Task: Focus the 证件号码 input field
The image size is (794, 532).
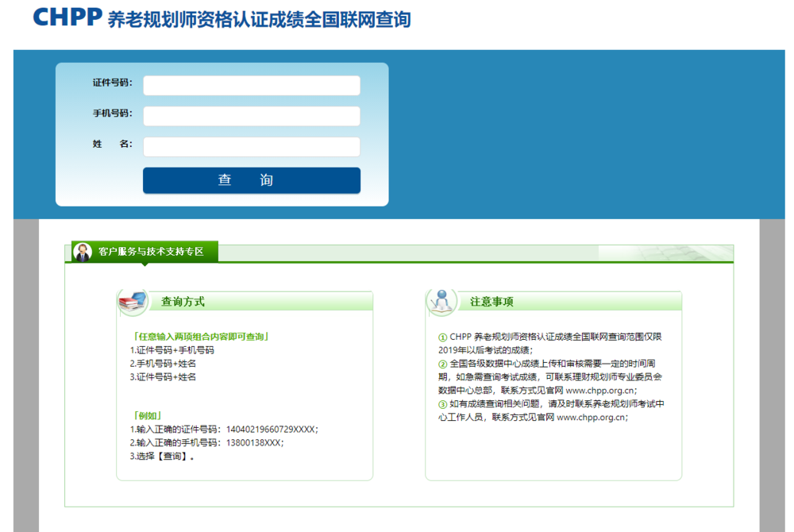Action: click(251, 85)
